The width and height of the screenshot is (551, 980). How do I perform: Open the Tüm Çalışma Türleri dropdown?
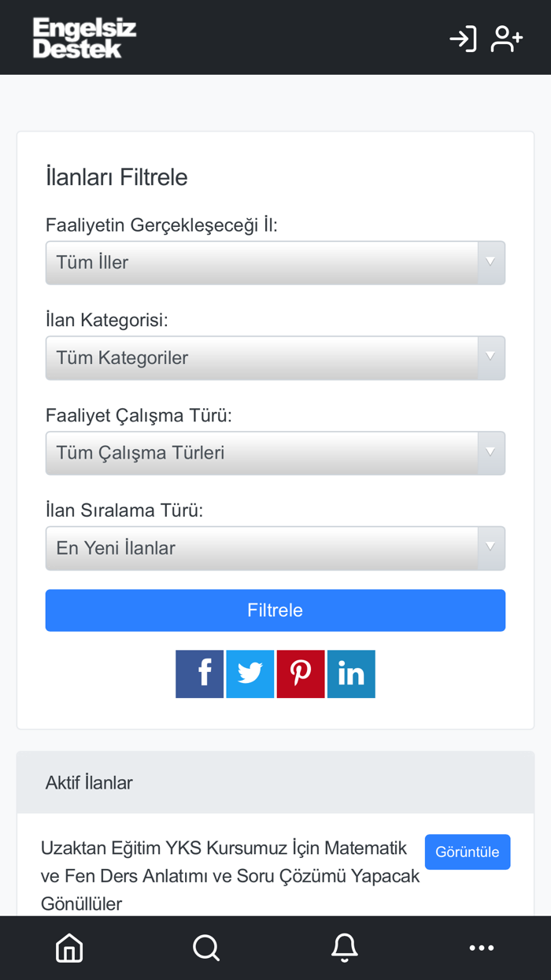(x=275, y=453)
